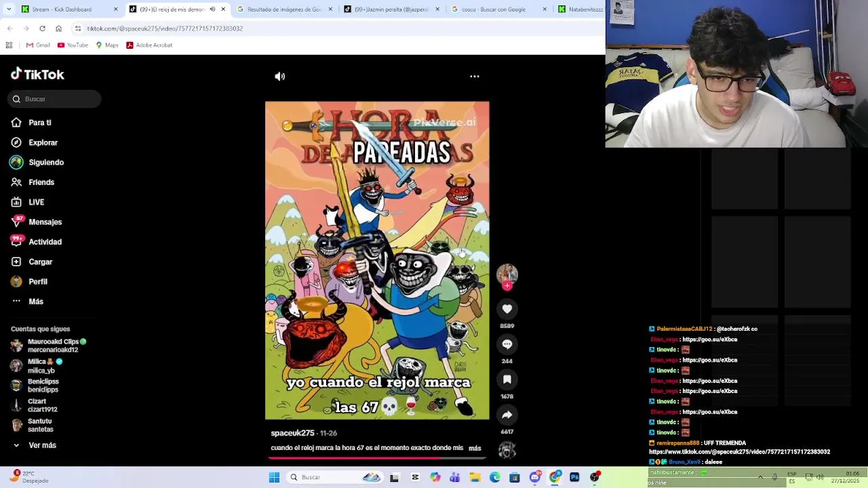Mute the TikTok video with speaker icon
The width and height of the screenshot is (868, 488).
point(279,77)
